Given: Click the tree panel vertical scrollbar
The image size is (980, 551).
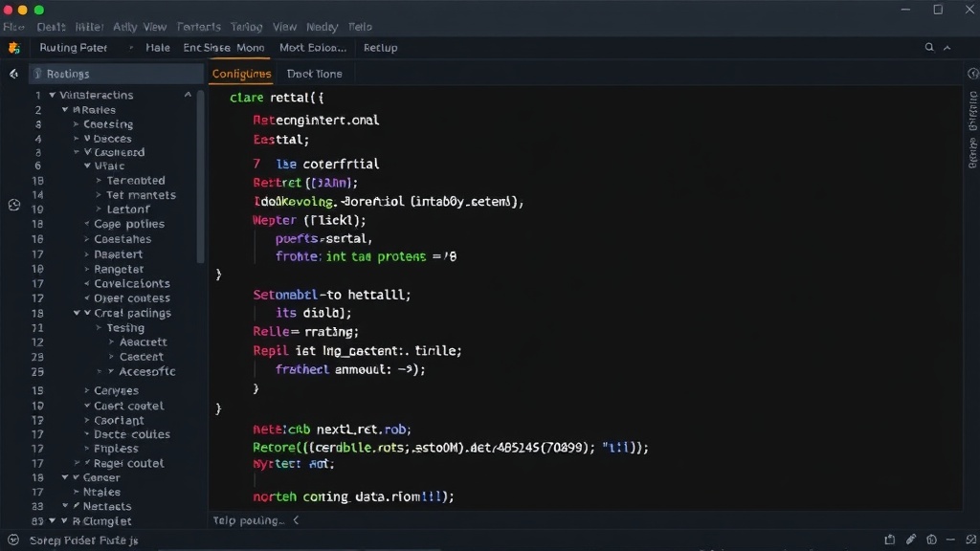Looking at the screenshot, I should (x=201, y=177).
